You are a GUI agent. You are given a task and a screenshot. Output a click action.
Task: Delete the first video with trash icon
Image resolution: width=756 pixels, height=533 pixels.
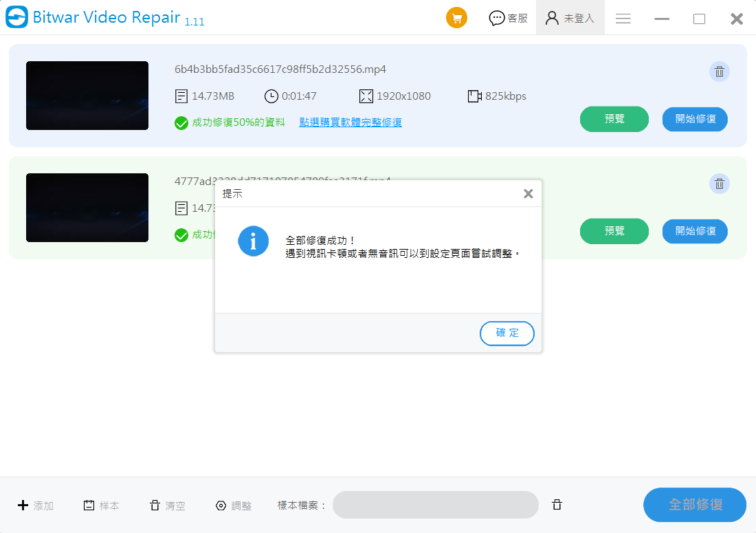[x=719, y=72]
